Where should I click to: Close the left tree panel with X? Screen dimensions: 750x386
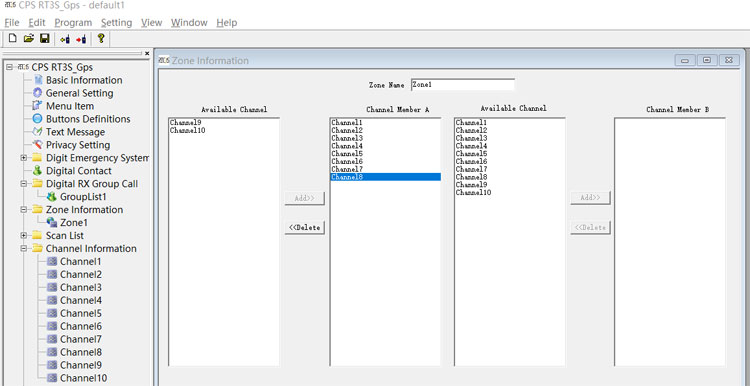[147, 53]
